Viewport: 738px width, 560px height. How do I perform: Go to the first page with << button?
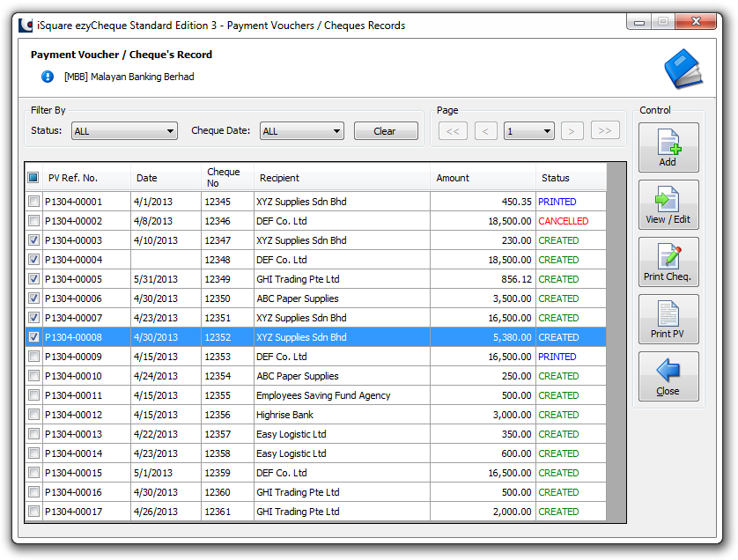click(453, 131)
